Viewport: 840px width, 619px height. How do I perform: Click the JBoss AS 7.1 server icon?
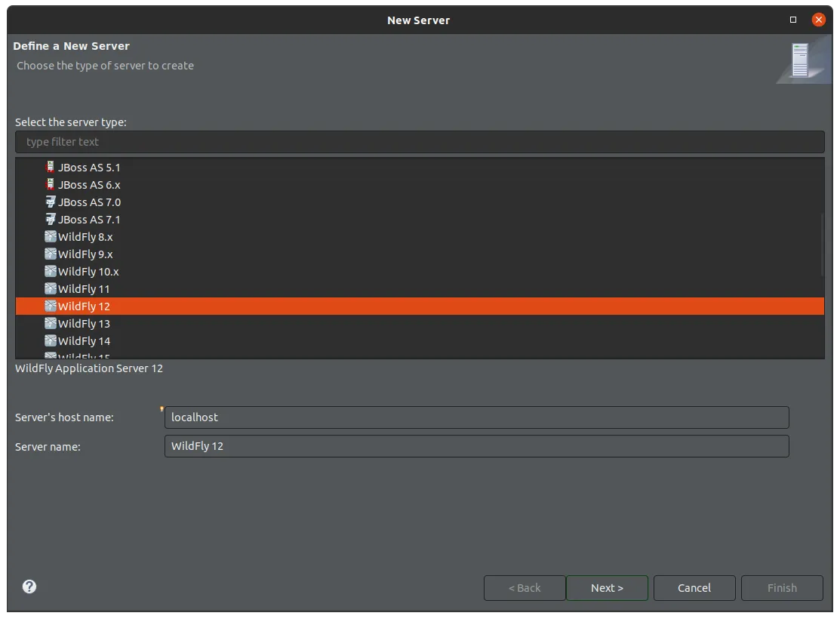(x=50, y=219)
